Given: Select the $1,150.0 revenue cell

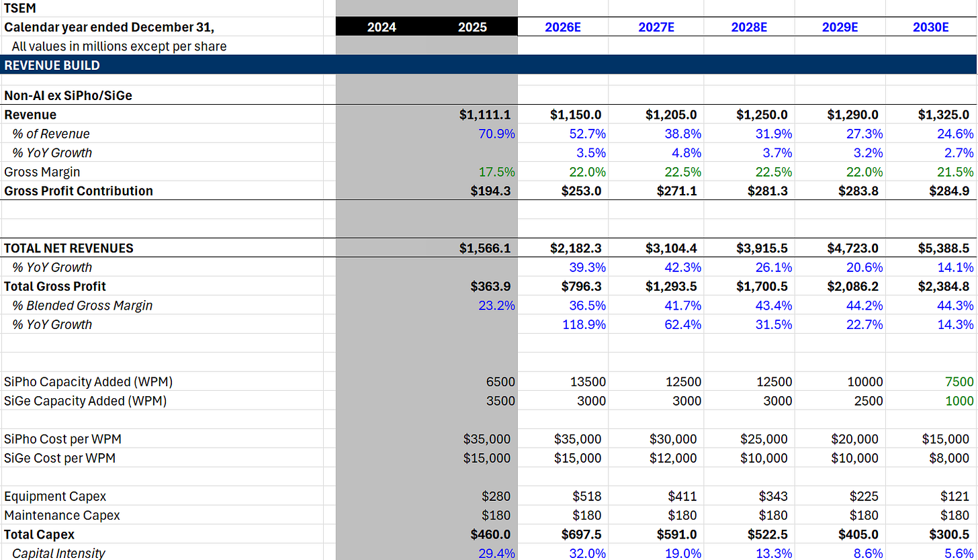Looking at the screenshot, I should click(576, 115).
